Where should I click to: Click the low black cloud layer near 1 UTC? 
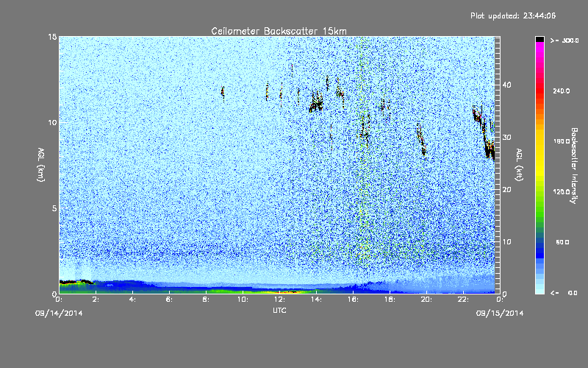tap(76, 282)
